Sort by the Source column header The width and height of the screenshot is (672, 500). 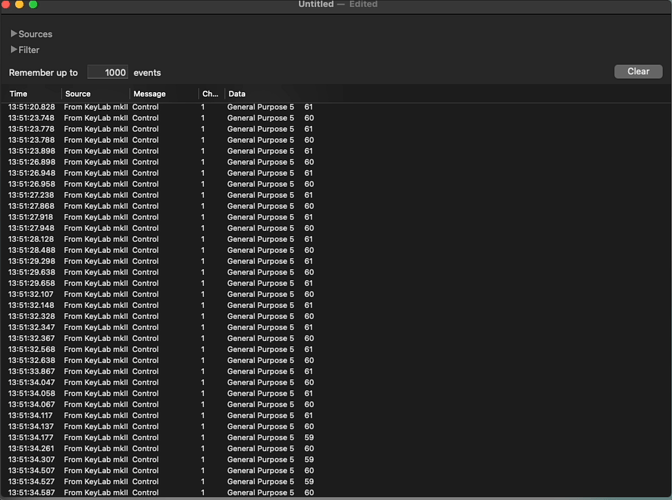[78, 94]
